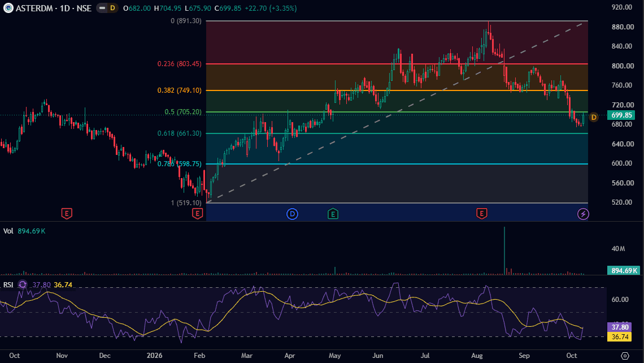Click the ASTERDM company logo icon
The height and width of the screenshot is (363, 644).
[8, 8]
